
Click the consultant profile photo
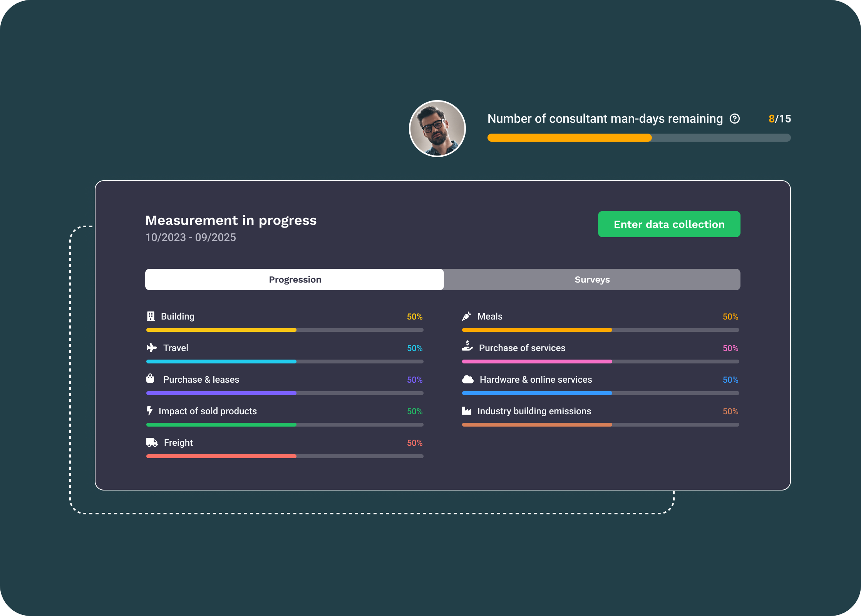[x=437, y=129]
